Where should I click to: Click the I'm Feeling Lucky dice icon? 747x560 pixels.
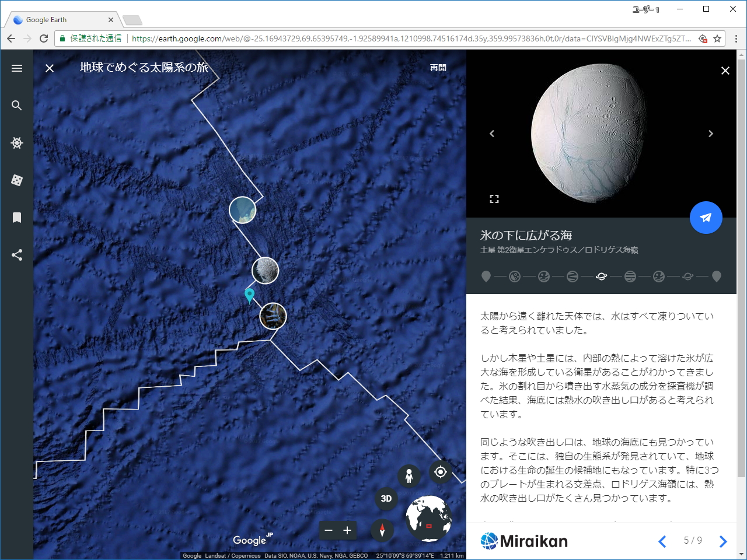tap(16, 180)
